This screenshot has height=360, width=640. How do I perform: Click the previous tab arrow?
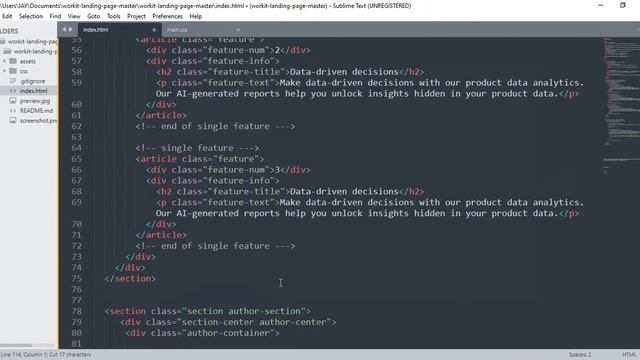point(64,29)
